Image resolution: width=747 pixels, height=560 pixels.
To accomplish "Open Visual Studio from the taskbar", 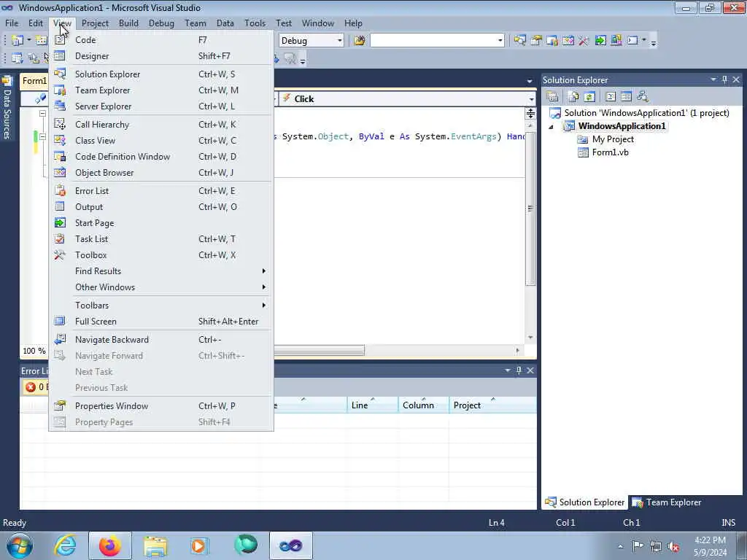I will (x=290, y=545).
